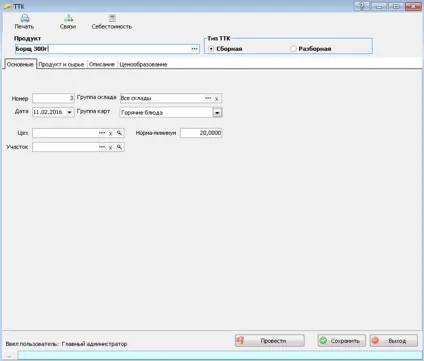Clear the Участок field with x

tap(110, 147)
